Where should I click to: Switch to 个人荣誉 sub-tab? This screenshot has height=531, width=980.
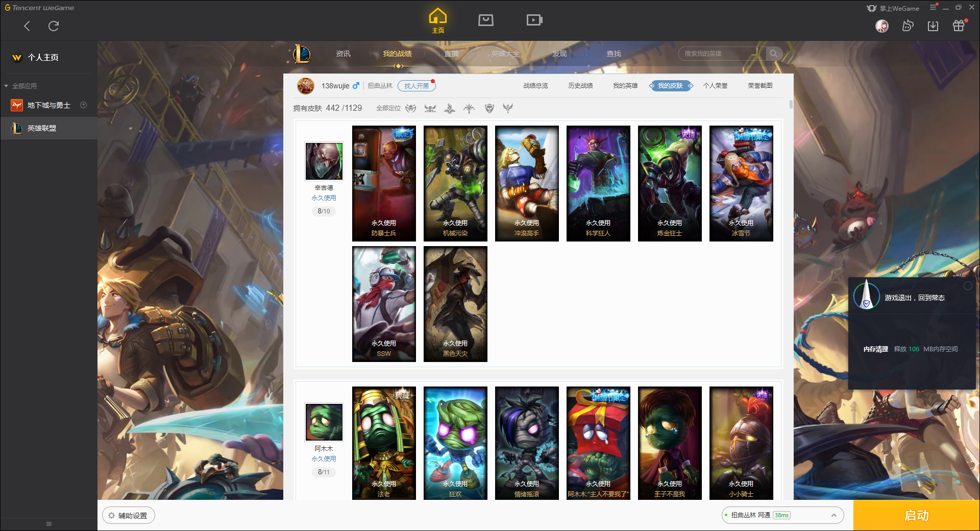point(715,86)
